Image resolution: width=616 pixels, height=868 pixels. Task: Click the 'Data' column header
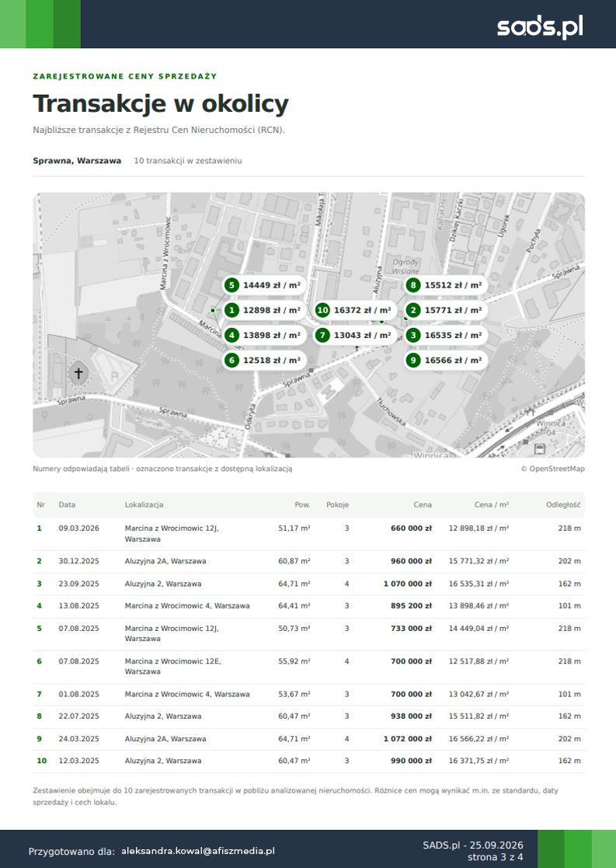(x=67, y=505)
